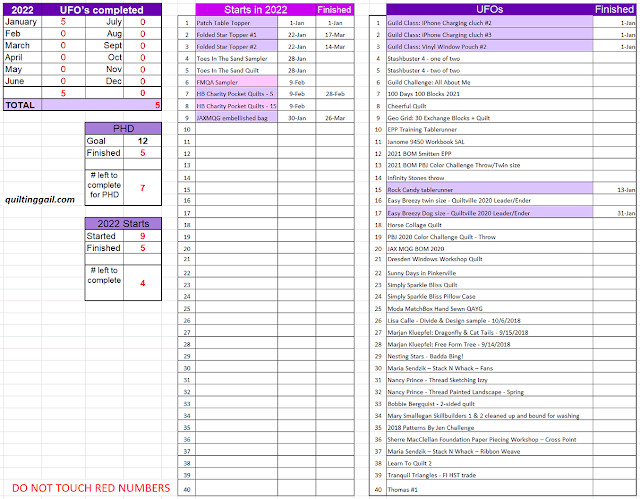
Task: Select "Nancy Prince - Thread Sketching Izzy" cell
Action: pyautogui.click(x=489, y=380)
